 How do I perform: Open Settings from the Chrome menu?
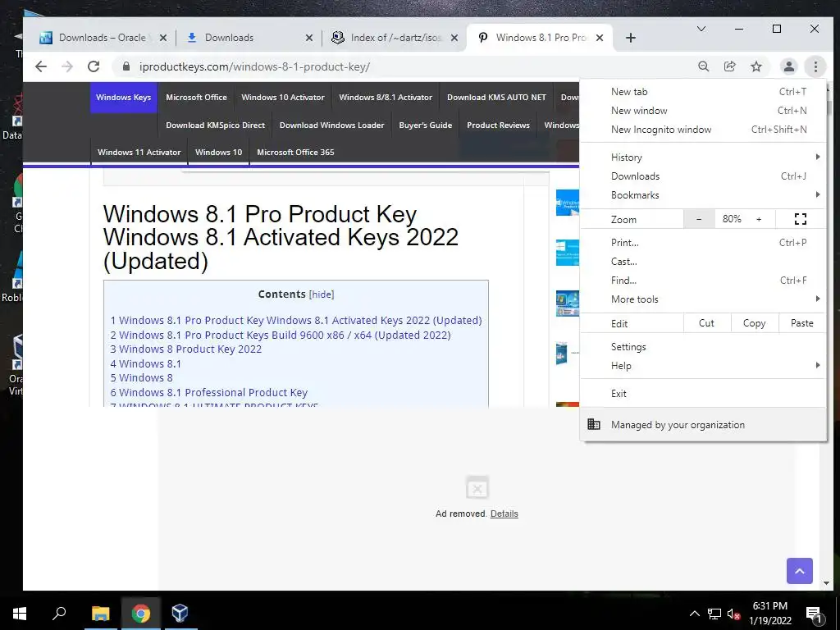(x=703, y=347)
